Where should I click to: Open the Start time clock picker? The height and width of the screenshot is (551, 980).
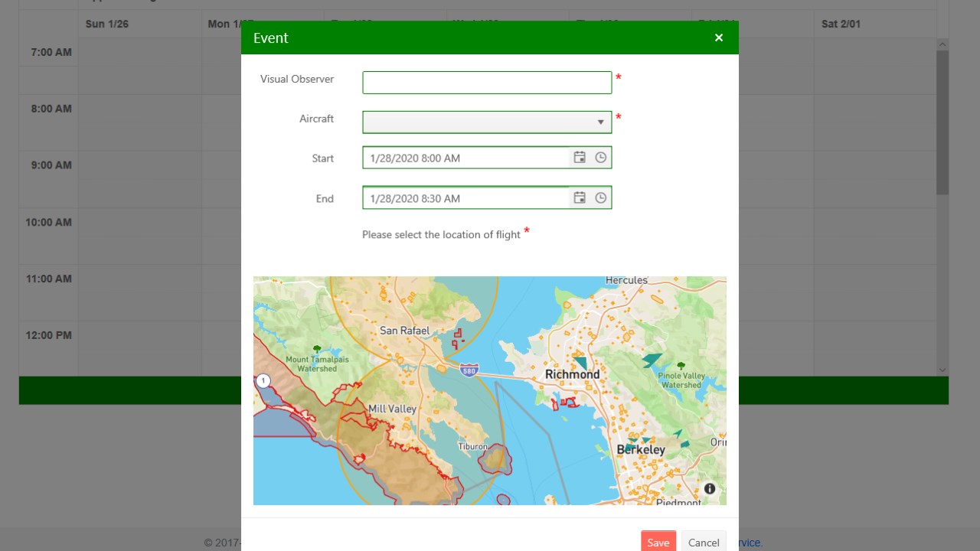(x=601, y=158)
